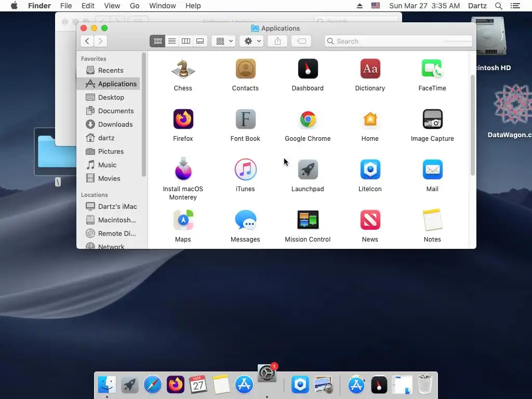Switch to gallery view

[x=200, y=41]
